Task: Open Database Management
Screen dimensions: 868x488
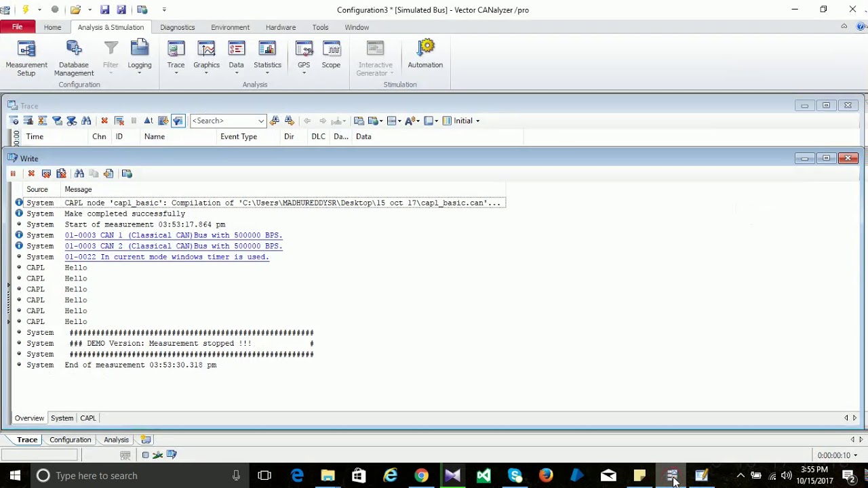Action: click(74, 58)
